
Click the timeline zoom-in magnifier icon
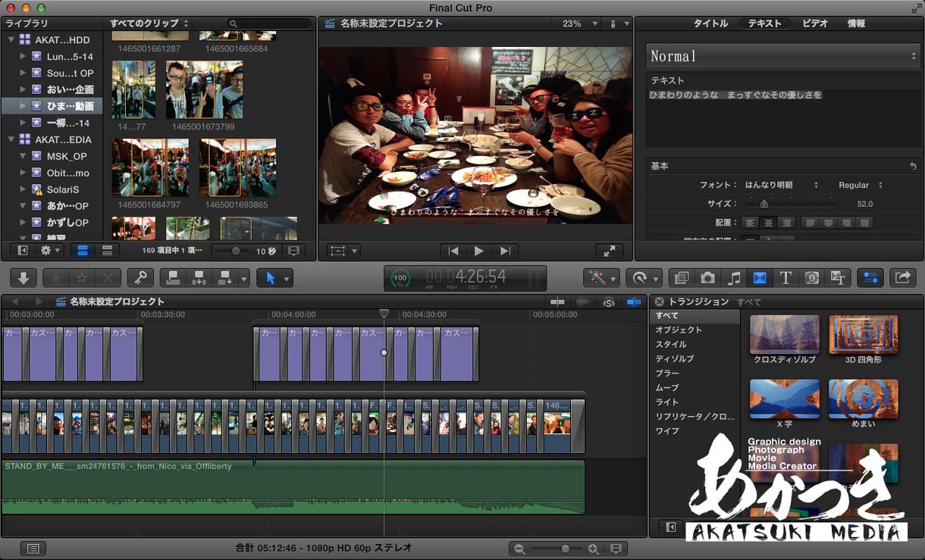593,549
